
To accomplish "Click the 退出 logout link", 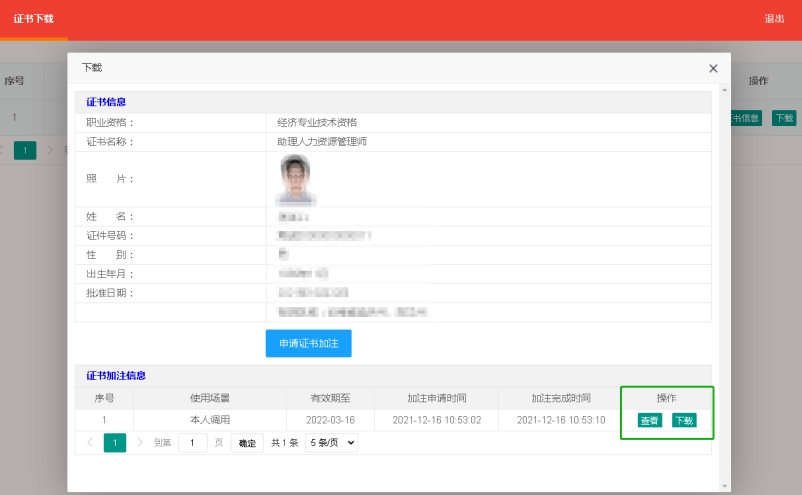I will 774,19.
